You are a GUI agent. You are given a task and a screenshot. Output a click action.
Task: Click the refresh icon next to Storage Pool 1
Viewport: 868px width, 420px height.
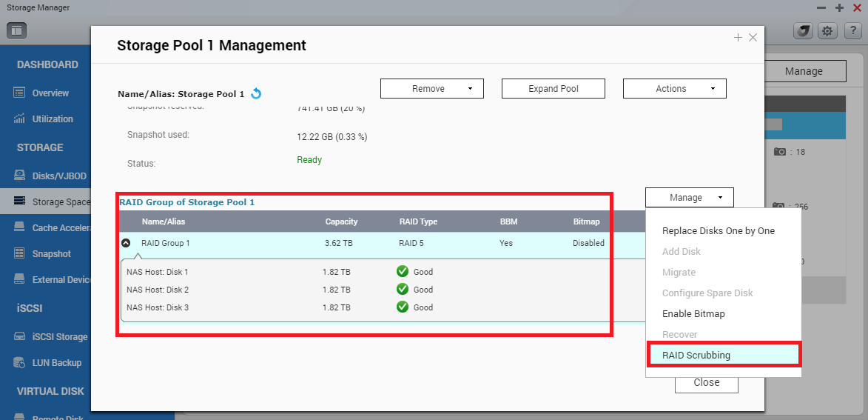[256, 93]
